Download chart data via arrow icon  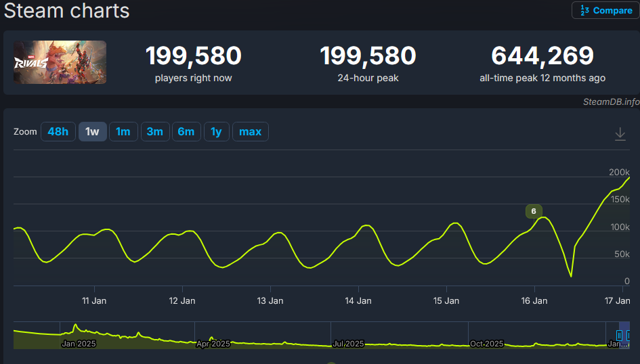(620, 134)
